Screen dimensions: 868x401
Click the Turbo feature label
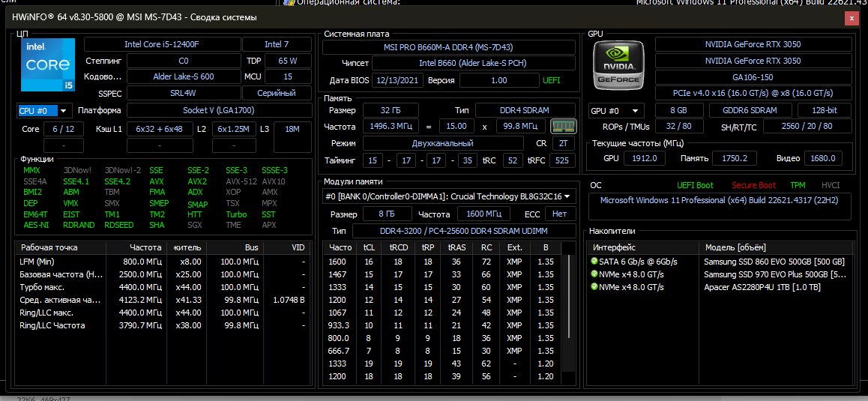click(236, 214)
